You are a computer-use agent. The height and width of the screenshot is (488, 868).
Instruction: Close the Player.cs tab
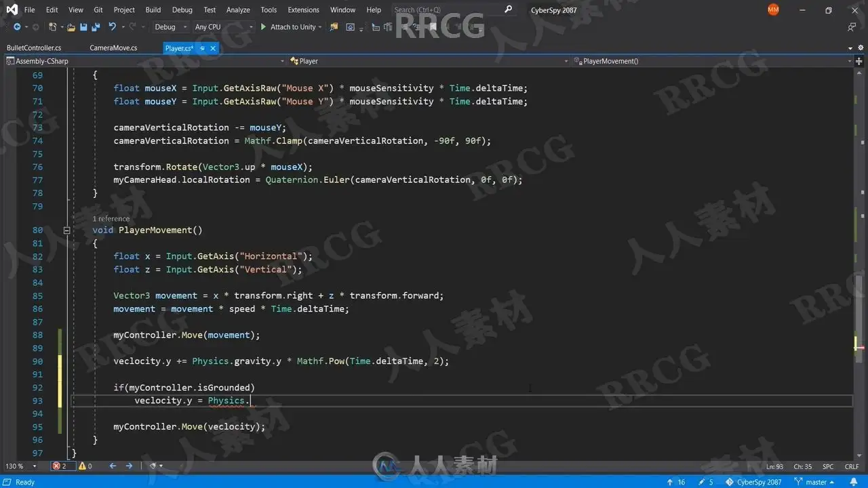(213, 48)
